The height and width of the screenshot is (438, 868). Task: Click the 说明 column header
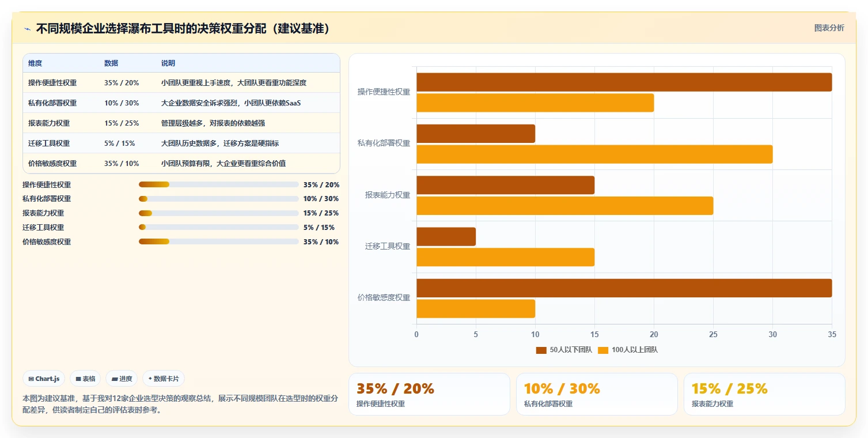click(168, 63)
